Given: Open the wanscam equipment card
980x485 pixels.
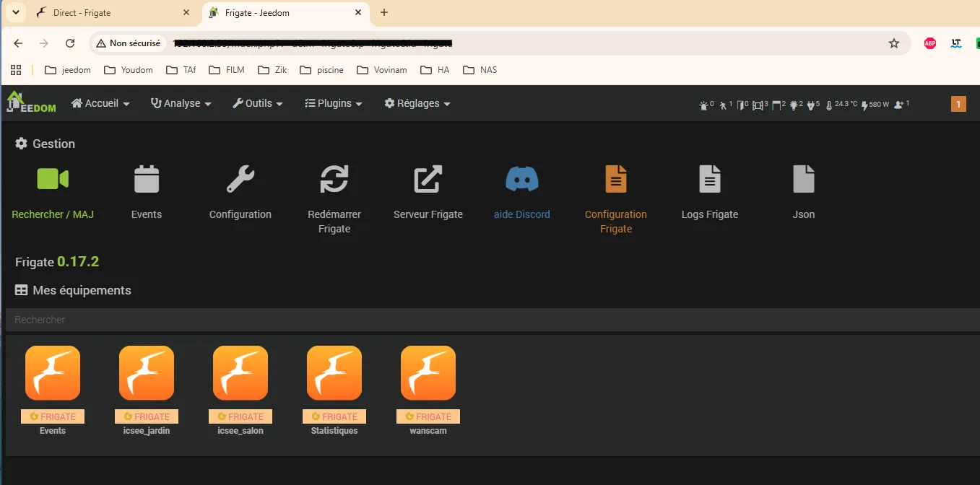Looking at the screenshot, I should 428,390.
